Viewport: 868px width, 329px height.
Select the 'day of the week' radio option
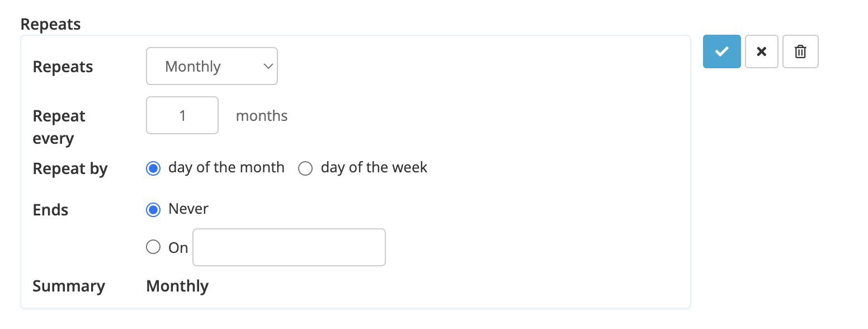(305, 168)
